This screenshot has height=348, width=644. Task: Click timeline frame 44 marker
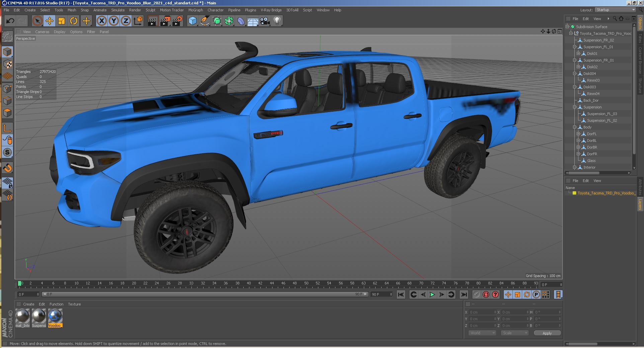click(272, 283)
